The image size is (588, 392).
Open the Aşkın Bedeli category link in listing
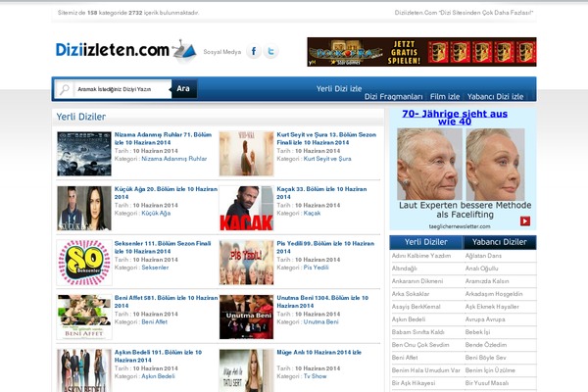[x=158, y=376]
